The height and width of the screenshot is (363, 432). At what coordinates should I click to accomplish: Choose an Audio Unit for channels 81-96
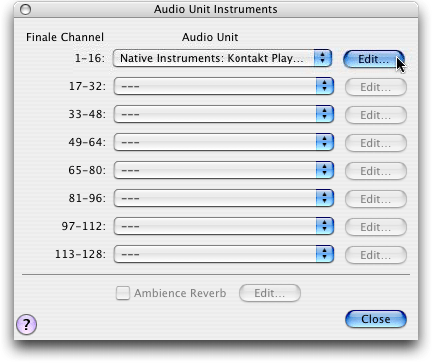click(224, 198)
